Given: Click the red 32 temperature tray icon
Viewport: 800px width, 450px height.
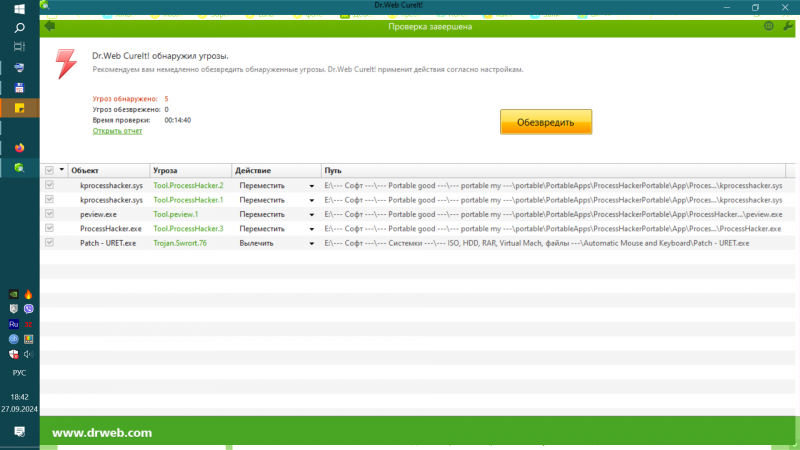Looking at the screenshot, I should point(29,324).
